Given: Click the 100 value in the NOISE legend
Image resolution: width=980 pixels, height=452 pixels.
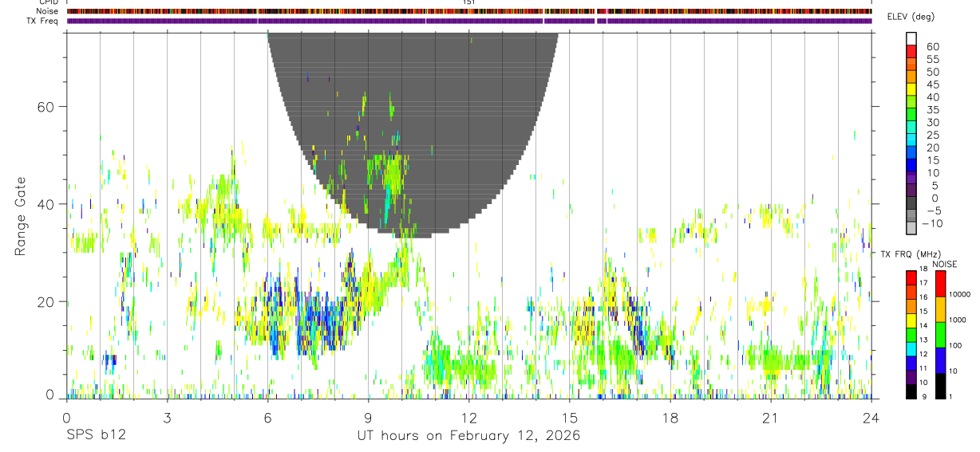Looking at the screenshot, I should [x=956, y=345].
